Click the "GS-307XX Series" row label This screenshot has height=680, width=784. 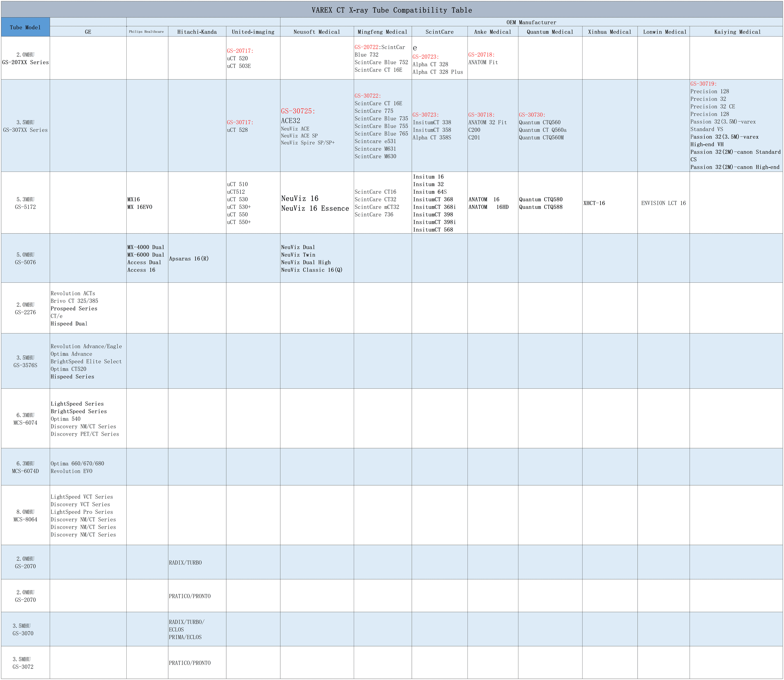pyautogui.click(x=26, y=130)
